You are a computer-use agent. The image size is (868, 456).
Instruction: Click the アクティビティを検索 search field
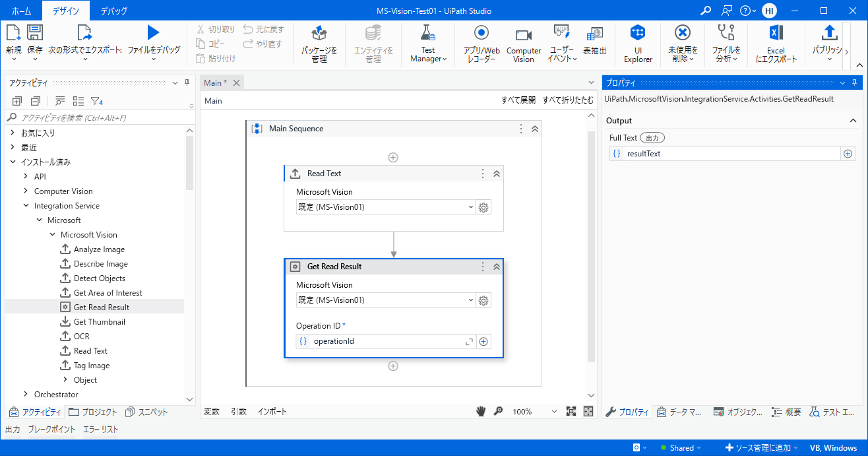click(99, 117)
